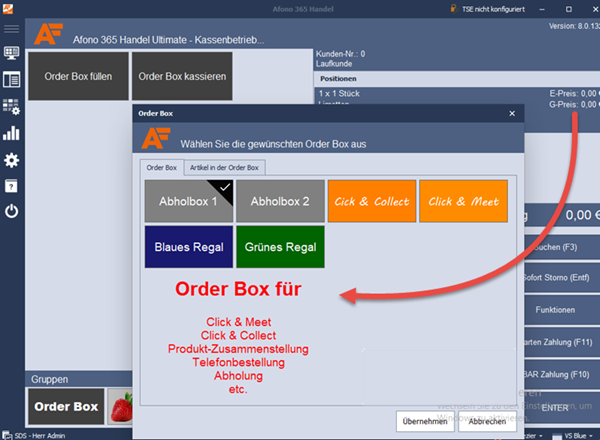Click Karten Zahlung (F11) button
The height and width of the screenshot is (440, 600).
pos(562,342)
